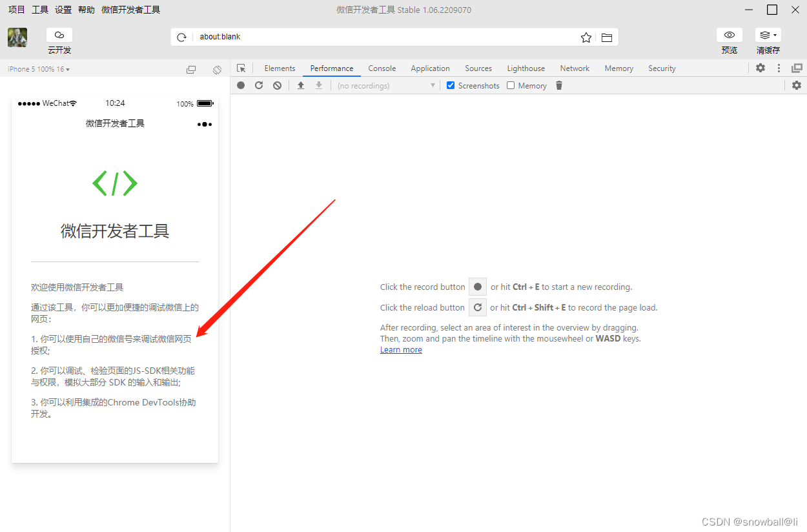Click the record button in the instructions

(x=478, y=287)
